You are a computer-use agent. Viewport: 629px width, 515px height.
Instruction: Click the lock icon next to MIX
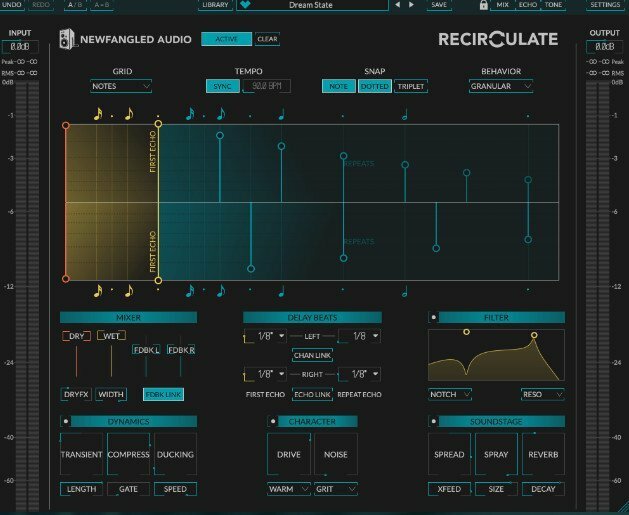tap(483, 5)
